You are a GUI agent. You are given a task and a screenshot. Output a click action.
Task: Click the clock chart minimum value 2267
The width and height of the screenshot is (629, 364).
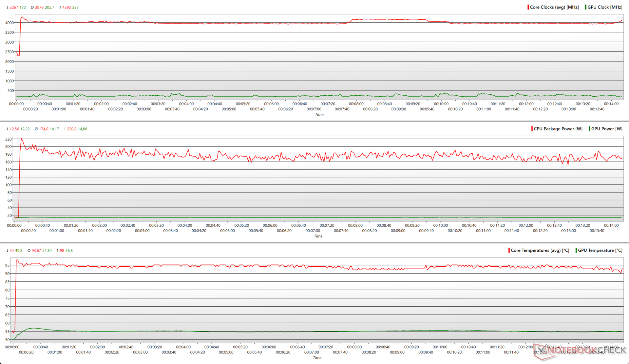(14, 7)
